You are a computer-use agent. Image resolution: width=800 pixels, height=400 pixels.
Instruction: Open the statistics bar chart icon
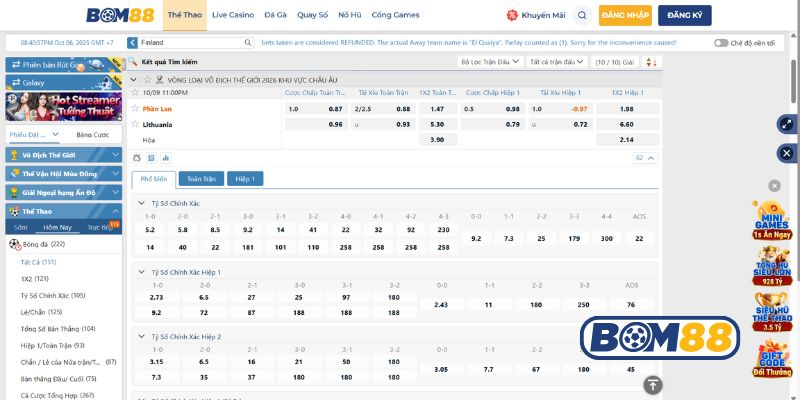(x=166, y=158)
